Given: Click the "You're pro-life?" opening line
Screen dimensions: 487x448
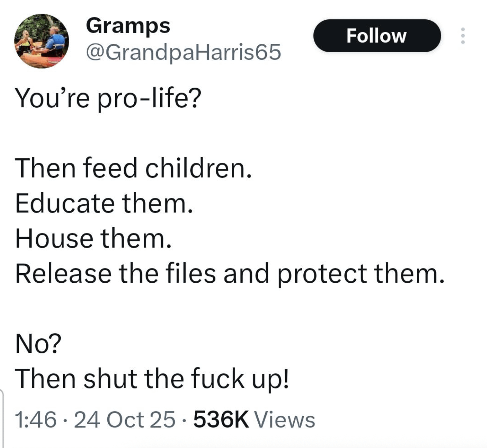Looking at the screenshot, I should tap(108, 99).
